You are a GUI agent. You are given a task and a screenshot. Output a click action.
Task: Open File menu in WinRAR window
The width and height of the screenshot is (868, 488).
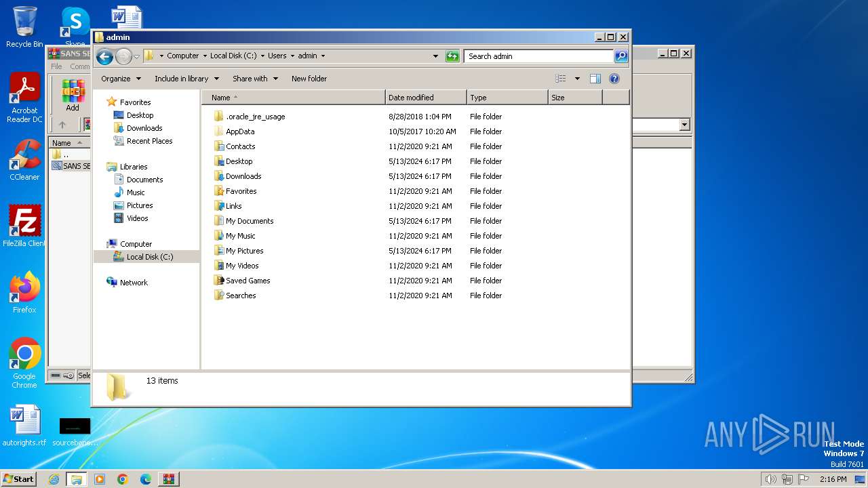tap(56, 66)
